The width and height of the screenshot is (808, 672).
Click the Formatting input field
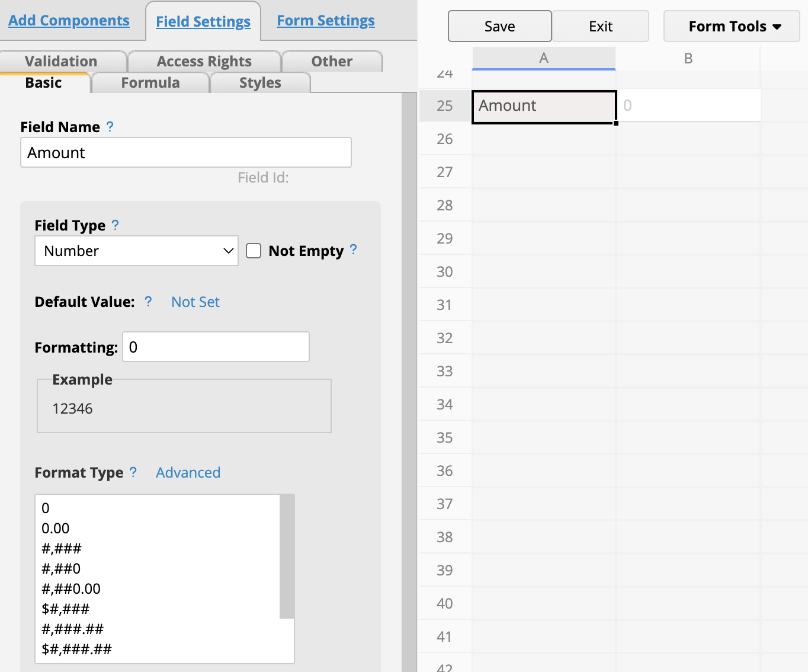pos(216,347)
